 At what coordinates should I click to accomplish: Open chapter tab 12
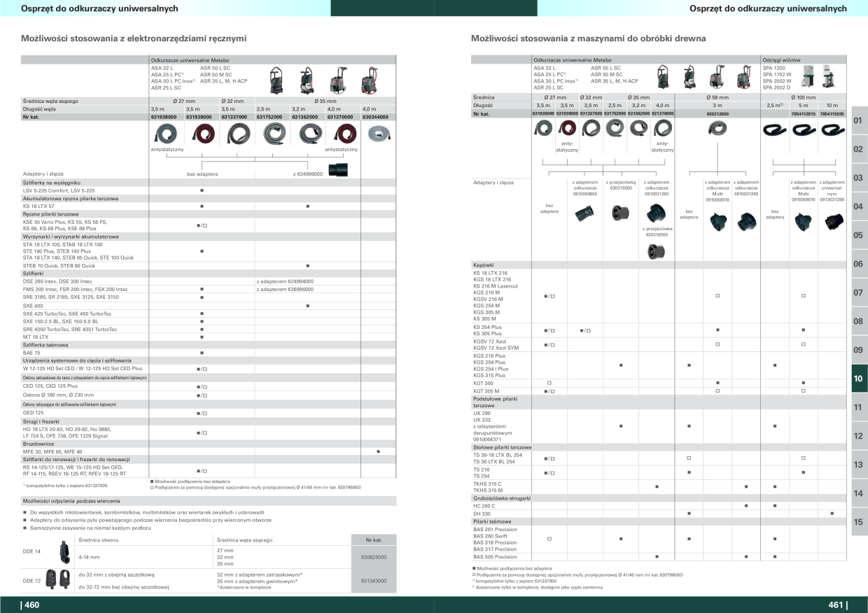pyautogui.click(x=859, y=436)
